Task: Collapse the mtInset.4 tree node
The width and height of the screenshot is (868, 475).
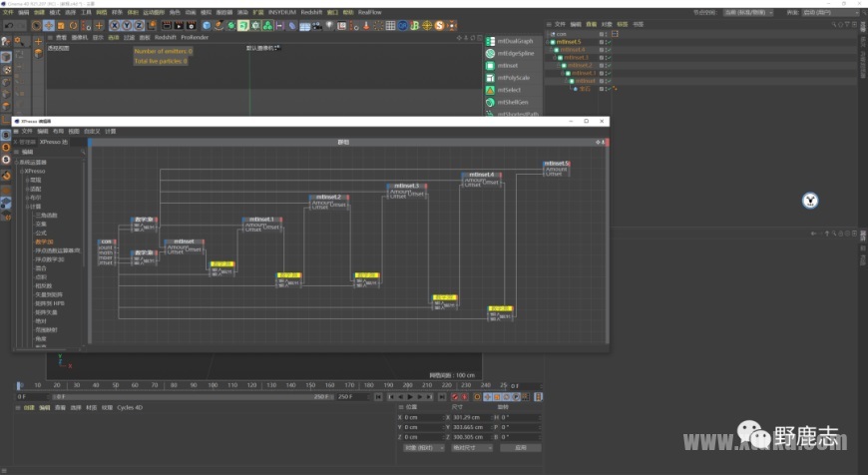Action: click(x=552, y=49)
